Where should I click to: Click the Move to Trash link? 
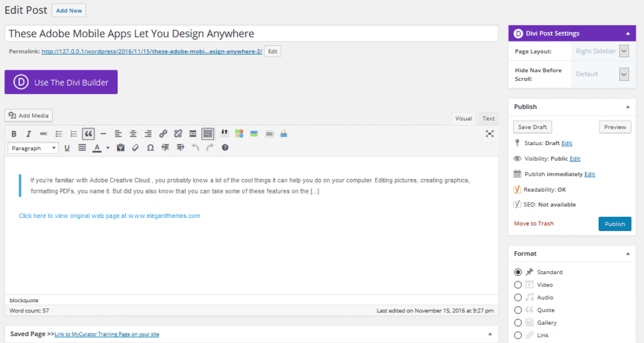coord(534,224)
